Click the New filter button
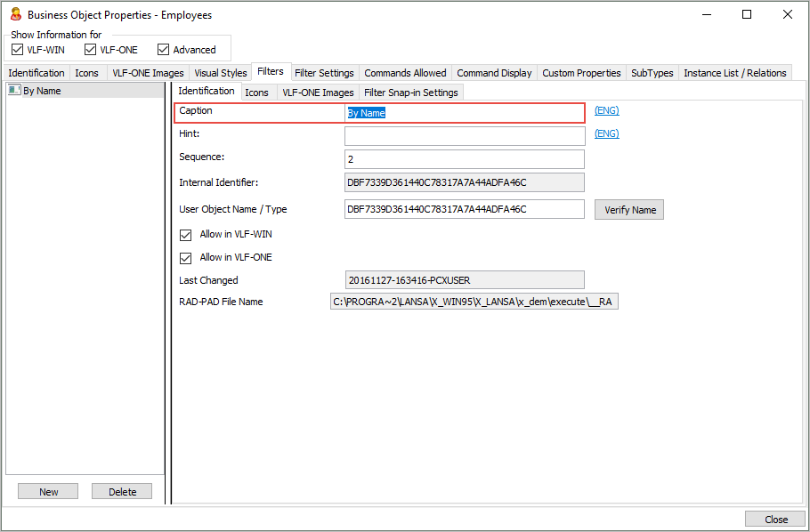810x532 pixels. 48,491
